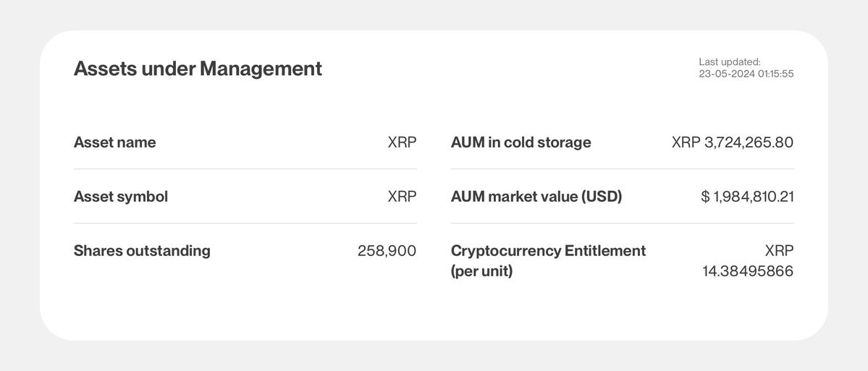Click the AUM market value (USD) label
This screenshot has width=868, height=371.
536,197
